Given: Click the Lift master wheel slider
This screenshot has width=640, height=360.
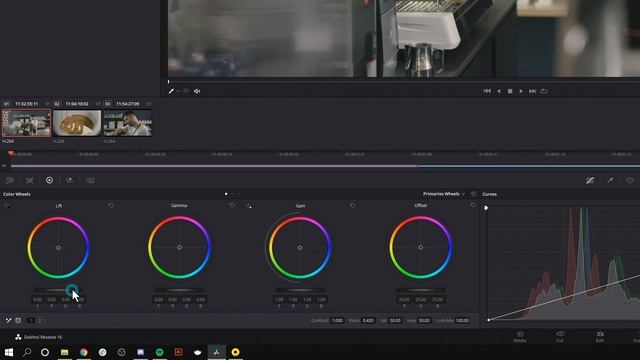Looking at the screenshot, I should pos(58,290).
